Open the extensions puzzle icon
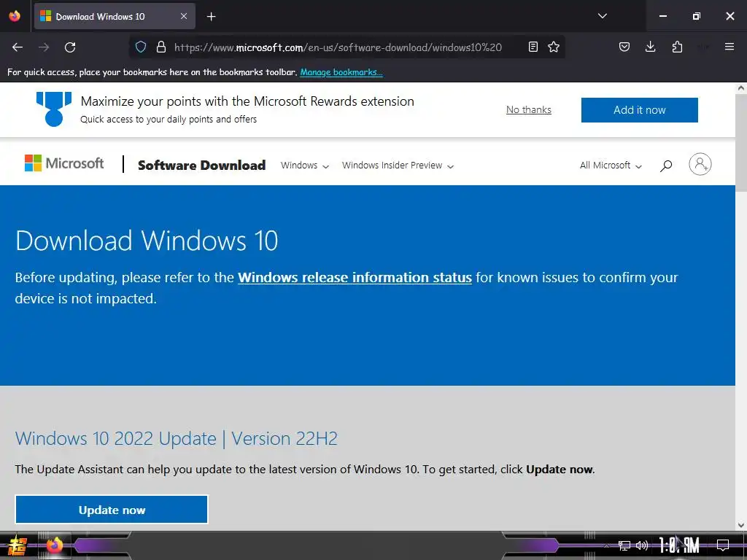747x560 pixels. [677, 47]
